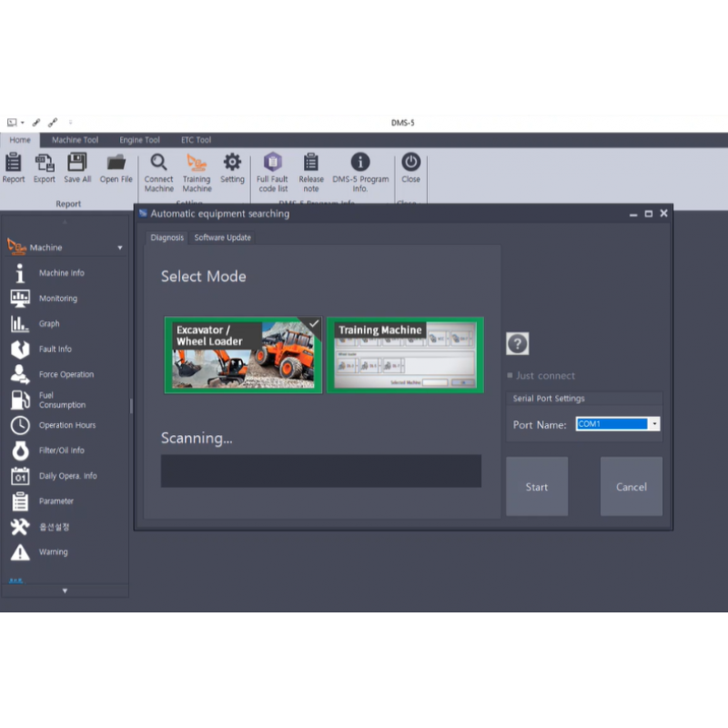Image resolution: width=728 pixels, height=728 pixels.
Task: Switch to the Software Update tab
Action: tap(223, 238)
